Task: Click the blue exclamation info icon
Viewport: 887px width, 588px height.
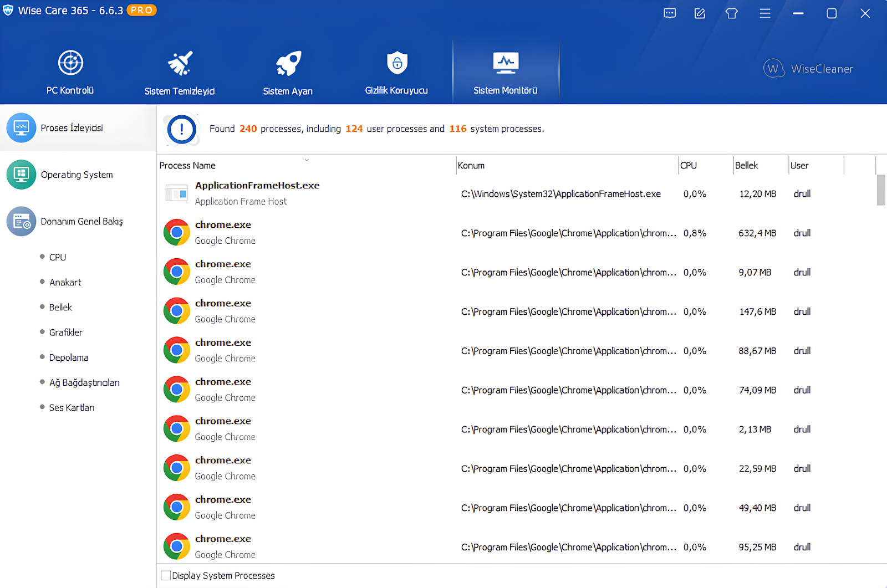Action: 182,129
